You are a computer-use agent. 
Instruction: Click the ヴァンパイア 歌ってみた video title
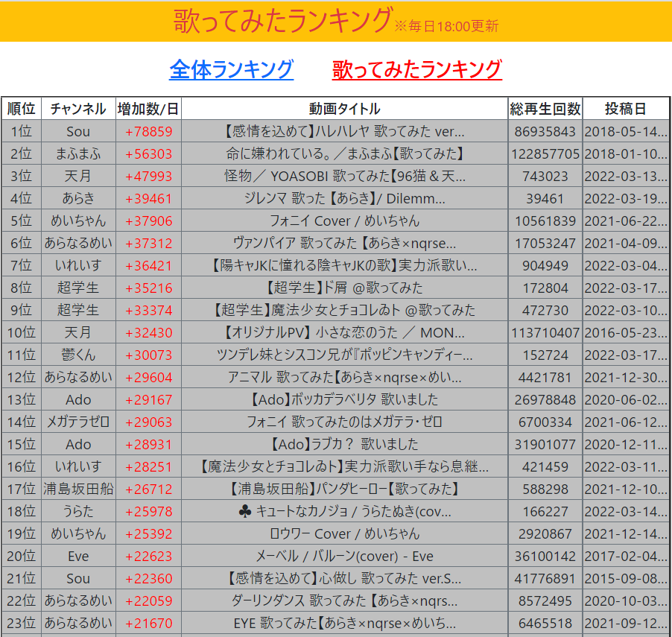pos(345,243)
